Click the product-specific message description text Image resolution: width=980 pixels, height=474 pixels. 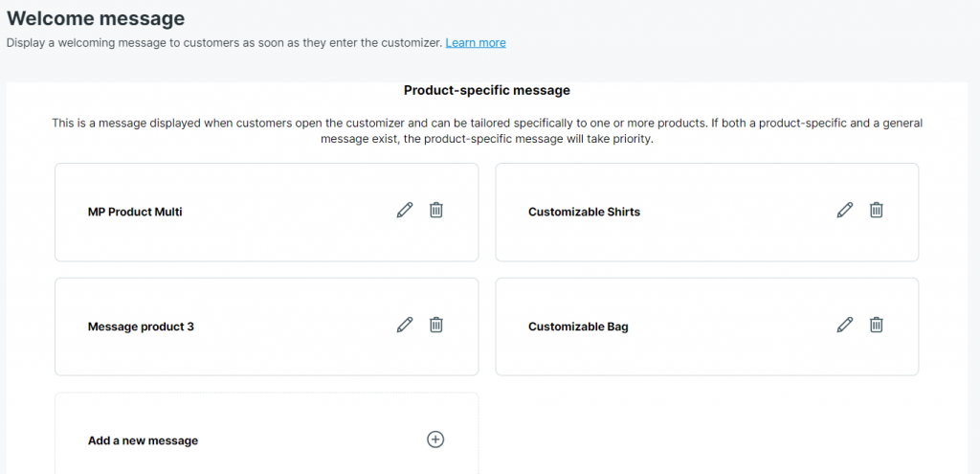pyautogui.click(x=487, y=131)
